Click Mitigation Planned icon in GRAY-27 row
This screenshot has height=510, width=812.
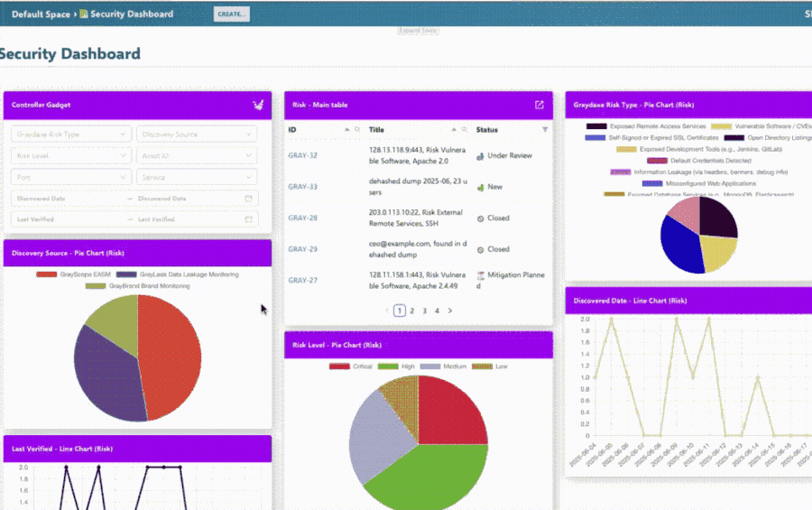480,275
